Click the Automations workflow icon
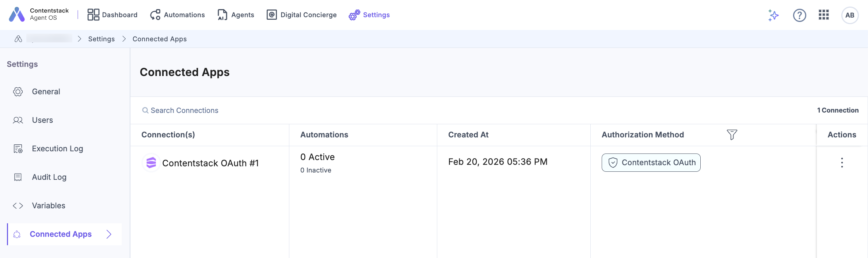868x258 pixels. click(155, 15)
